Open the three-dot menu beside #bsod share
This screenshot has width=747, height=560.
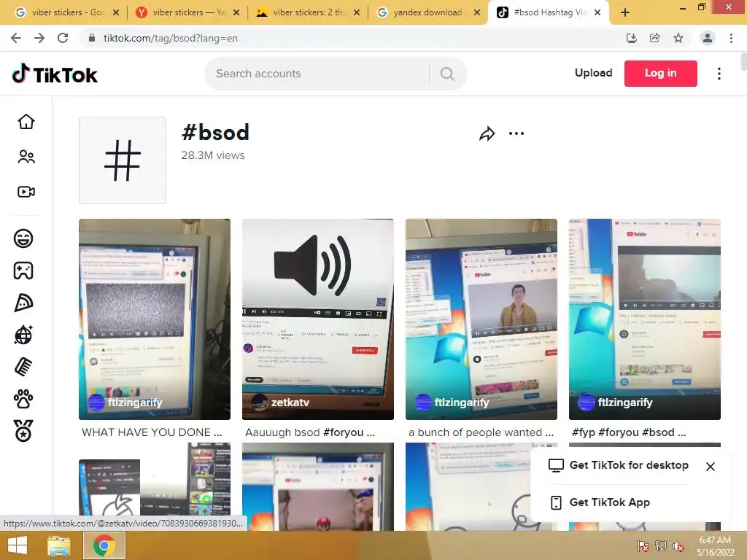tap(516, 134)
